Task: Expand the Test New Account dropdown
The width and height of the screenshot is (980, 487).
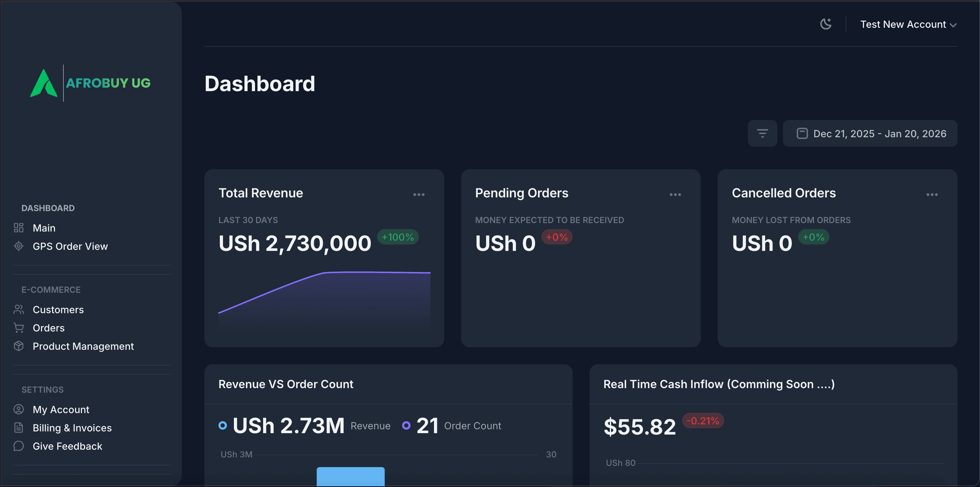Action: pyautogui.click(x=909, y=24)
